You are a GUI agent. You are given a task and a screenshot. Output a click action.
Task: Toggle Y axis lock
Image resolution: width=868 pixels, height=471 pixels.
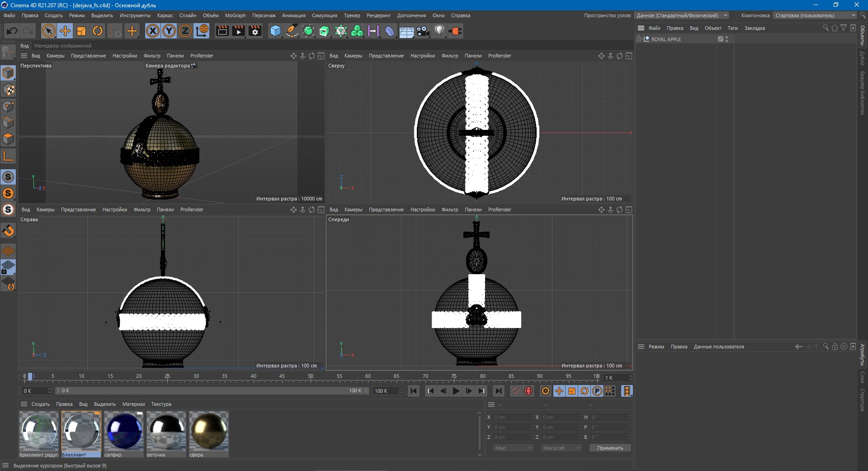coord(169,31)
